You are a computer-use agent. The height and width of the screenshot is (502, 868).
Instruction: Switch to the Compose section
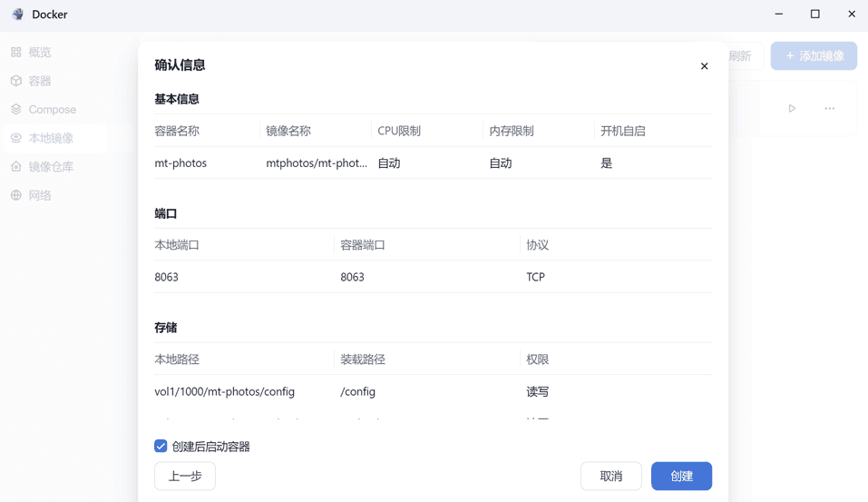point(54,109)
